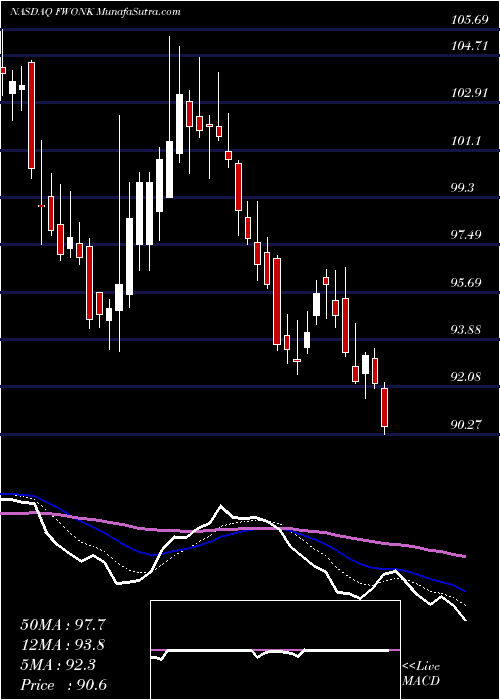This screenshot has height=700, width=500.
Task: Select the 97.49 price level label
Action: coord(467,234)
